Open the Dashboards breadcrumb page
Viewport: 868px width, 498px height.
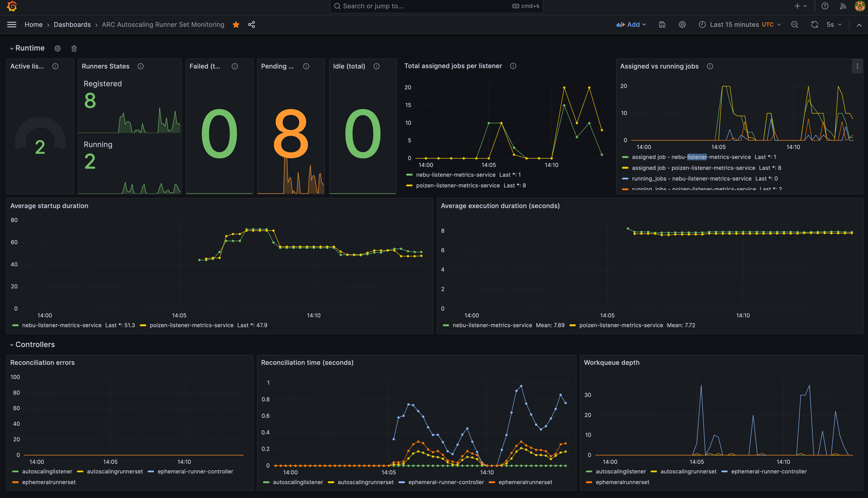[x=72, y=24]
